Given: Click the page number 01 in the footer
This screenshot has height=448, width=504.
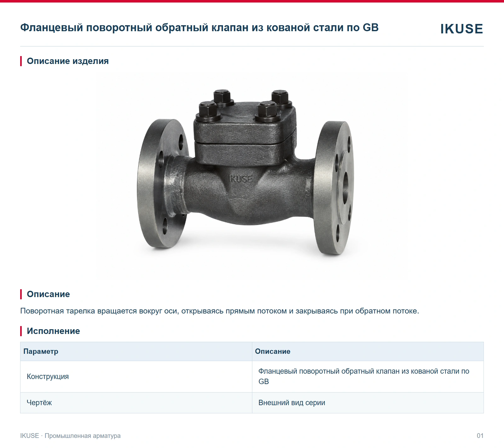Looking at the screenshot, I should tap(480, 436).
